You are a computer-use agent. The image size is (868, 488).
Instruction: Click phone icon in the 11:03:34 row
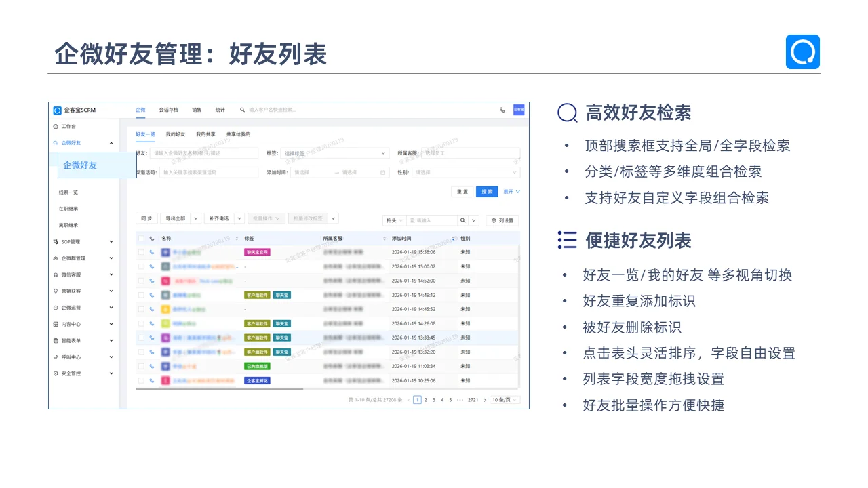coord(151,366)
